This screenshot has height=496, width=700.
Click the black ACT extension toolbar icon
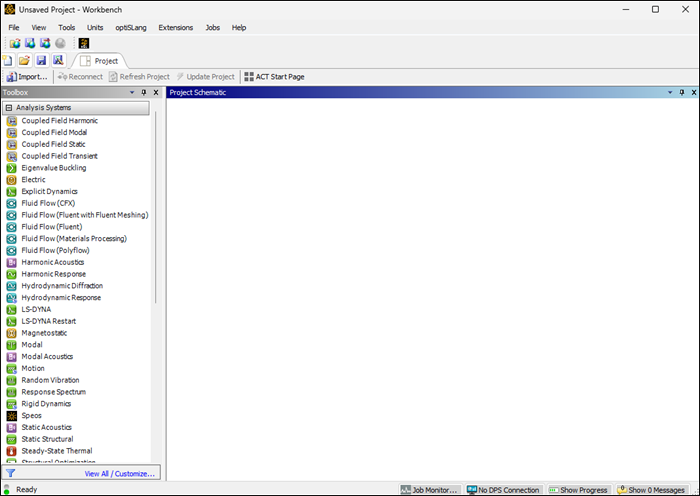83,43
